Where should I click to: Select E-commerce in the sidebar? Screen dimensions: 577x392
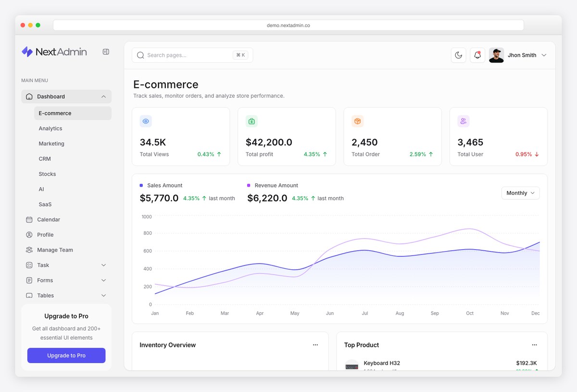[73, 114]
